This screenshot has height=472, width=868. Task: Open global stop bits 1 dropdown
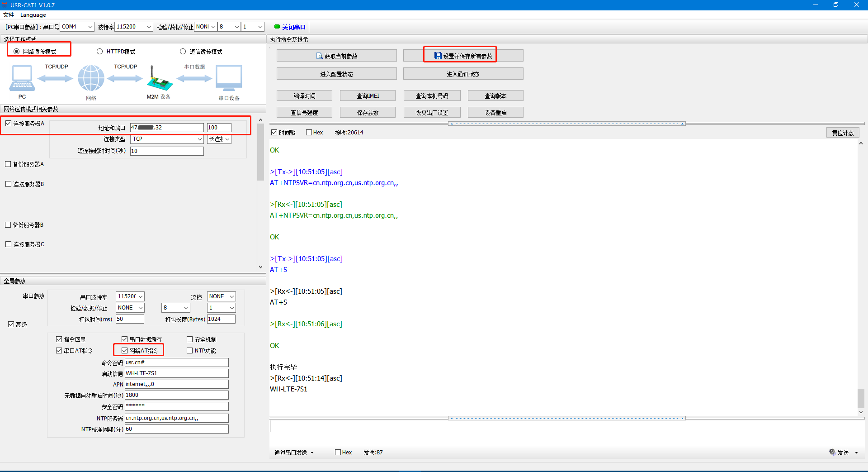[222, 308]
